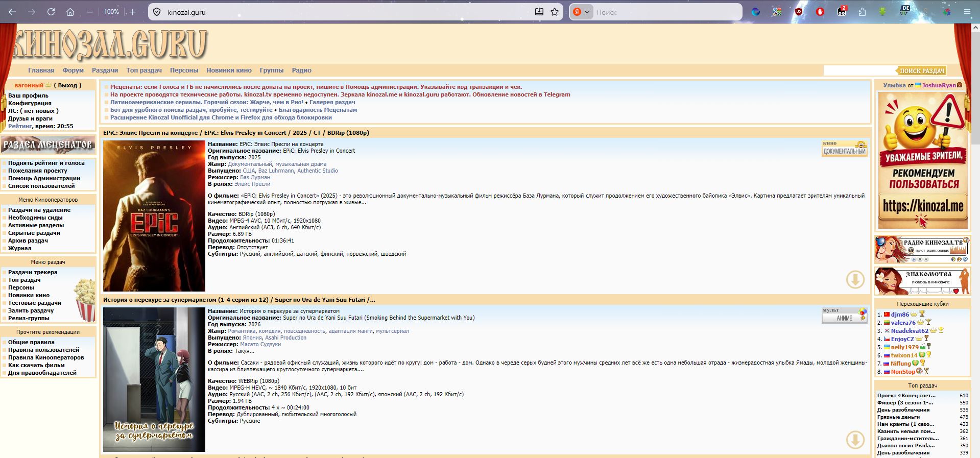The image size is (980, 458).
Task: Click the green download extension icon
Action: pos(883,12)
